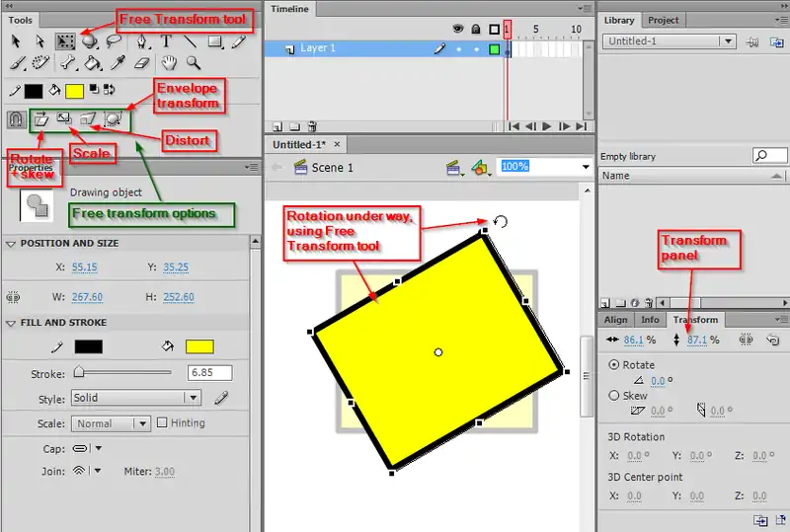Image resolution: width=790 pixels, height=532 pixels.
Task: Click the Play button in timeline
Action: click(x=548, y=126)
